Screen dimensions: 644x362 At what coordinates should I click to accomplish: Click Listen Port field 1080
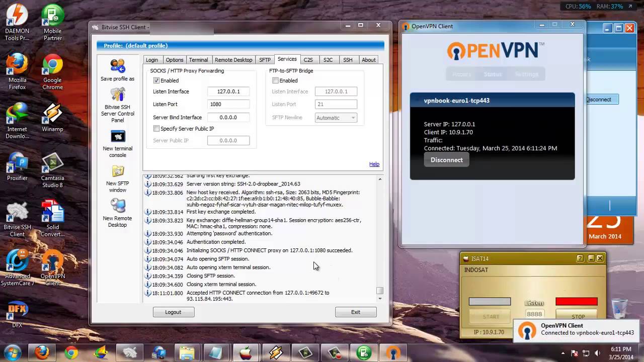228,104
